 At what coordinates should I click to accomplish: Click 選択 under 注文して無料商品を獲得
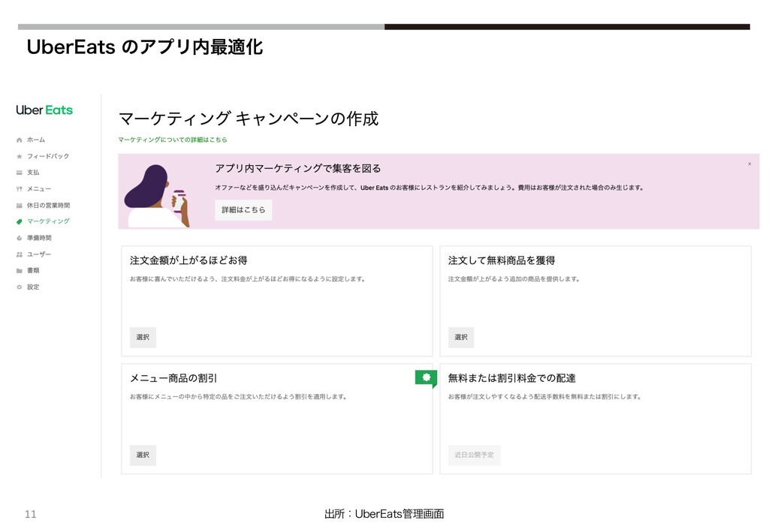click(461, 337)
